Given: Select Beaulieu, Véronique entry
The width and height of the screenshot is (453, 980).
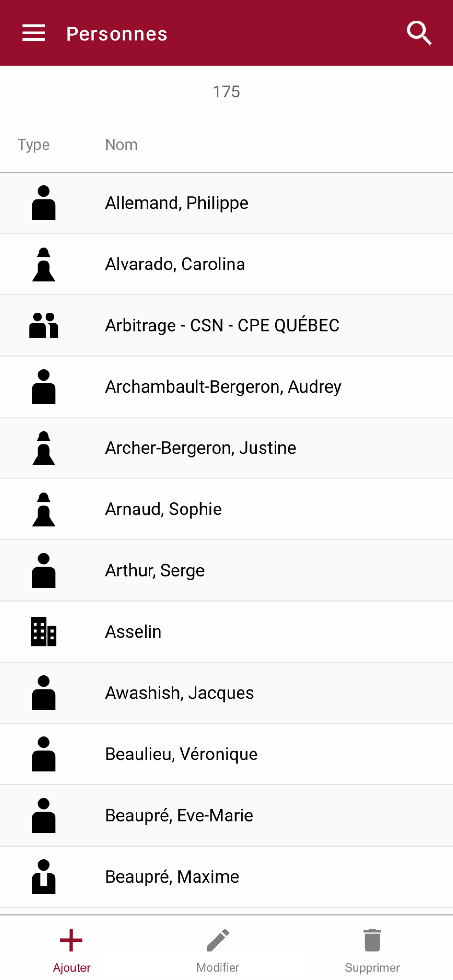Looking at the screenshot, I should click(x=226, y=754).
